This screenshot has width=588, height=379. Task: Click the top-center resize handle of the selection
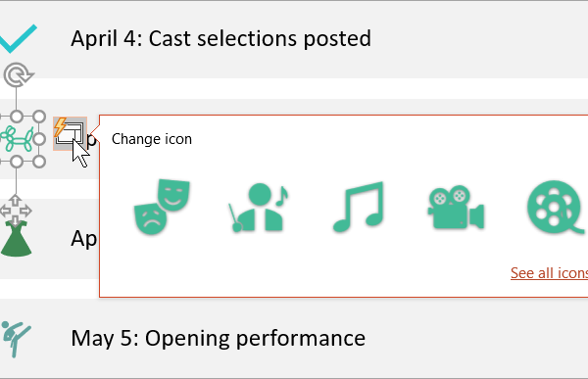coord(17,117)
